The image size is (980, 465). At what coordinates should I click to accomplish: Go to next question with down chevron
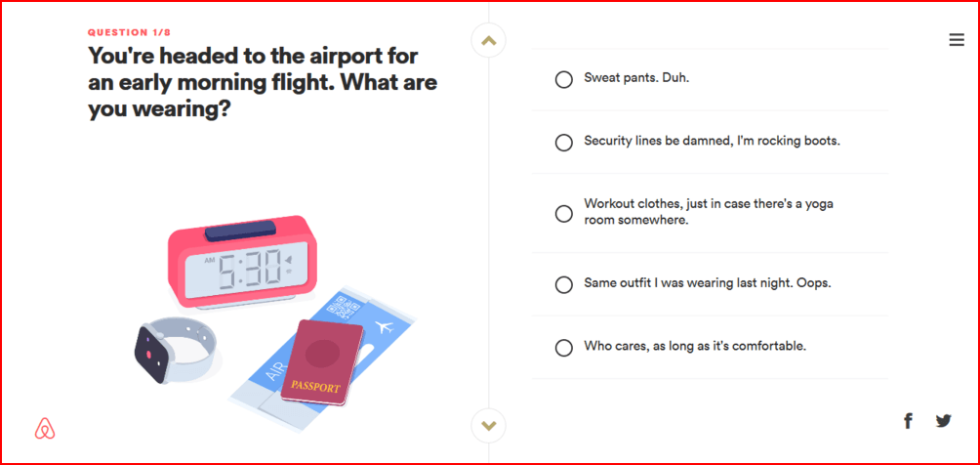pos(489,425)
